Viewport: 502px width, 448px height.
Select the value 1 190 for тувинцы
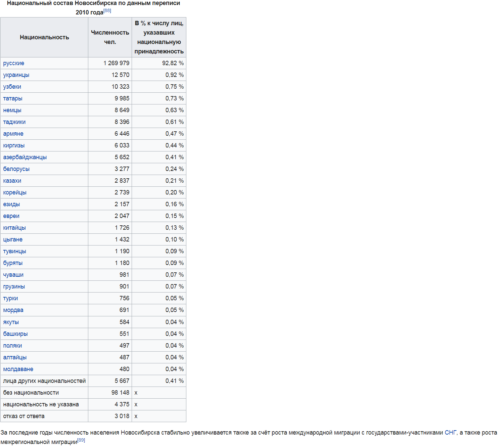coord(122,251)
